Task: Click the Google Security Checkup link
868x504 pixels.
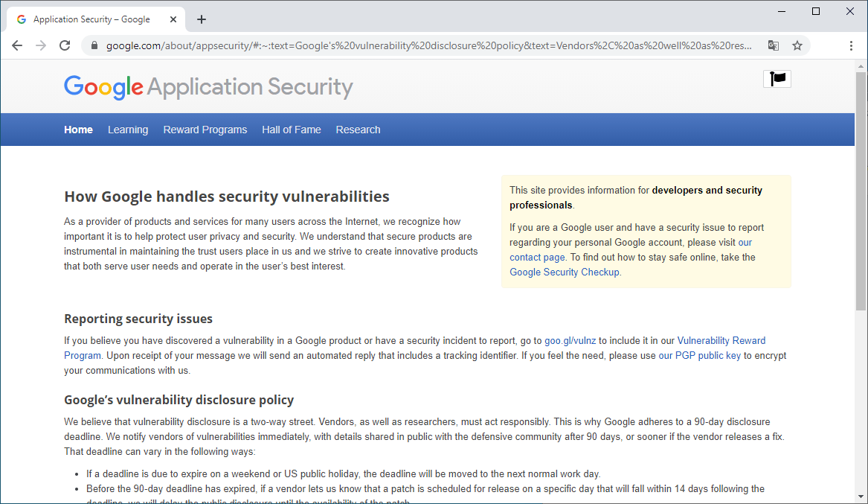Action: point(564,272)
